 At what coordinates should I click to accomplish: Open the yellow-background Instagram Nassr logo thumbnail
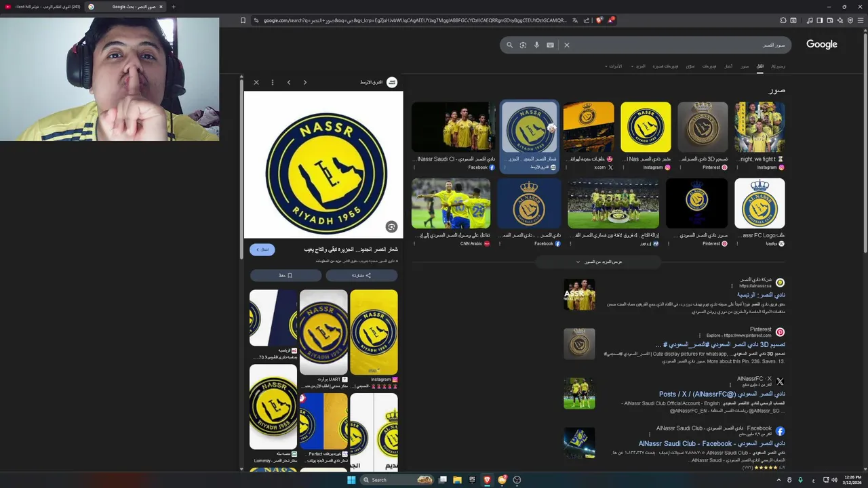(646, 127)
